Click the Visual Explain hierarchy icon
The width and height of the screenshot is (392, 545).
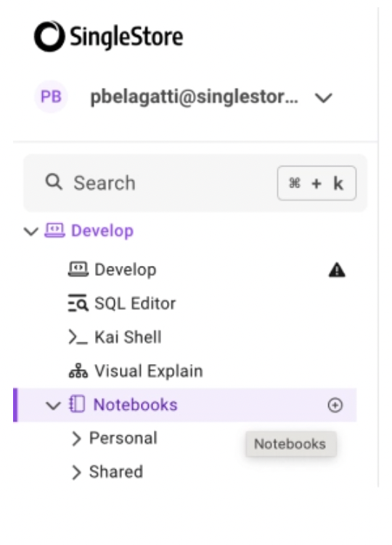coord(78,371)
